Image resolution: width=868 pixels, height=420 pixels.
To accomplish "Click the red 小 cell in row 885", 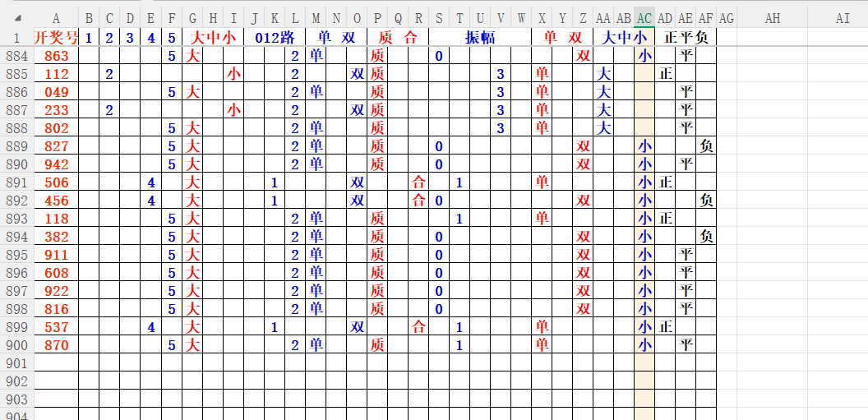I will click(x=233, y=74).
